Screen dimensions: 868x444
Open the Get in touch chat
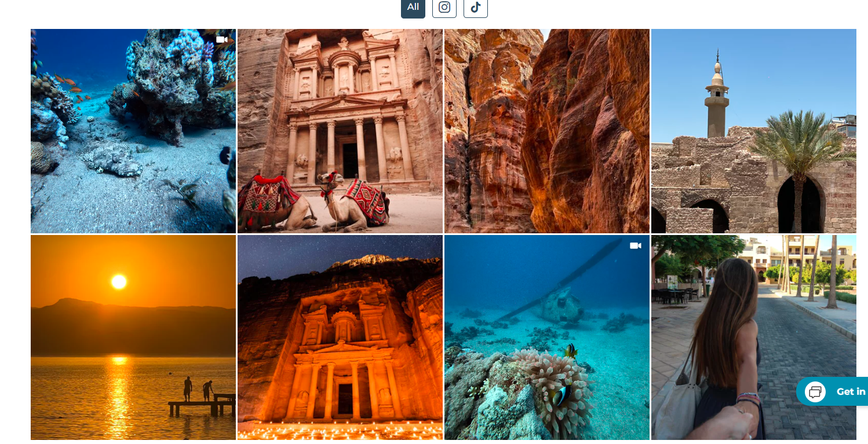click(832, 391)
